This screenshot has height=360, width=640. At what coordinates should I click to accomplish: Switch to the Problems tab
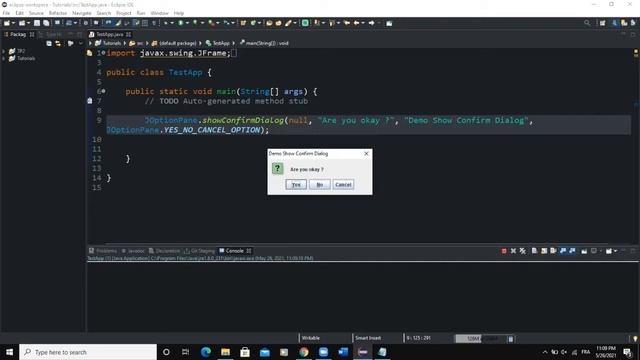pyautogui.click(x=103, y=251)
